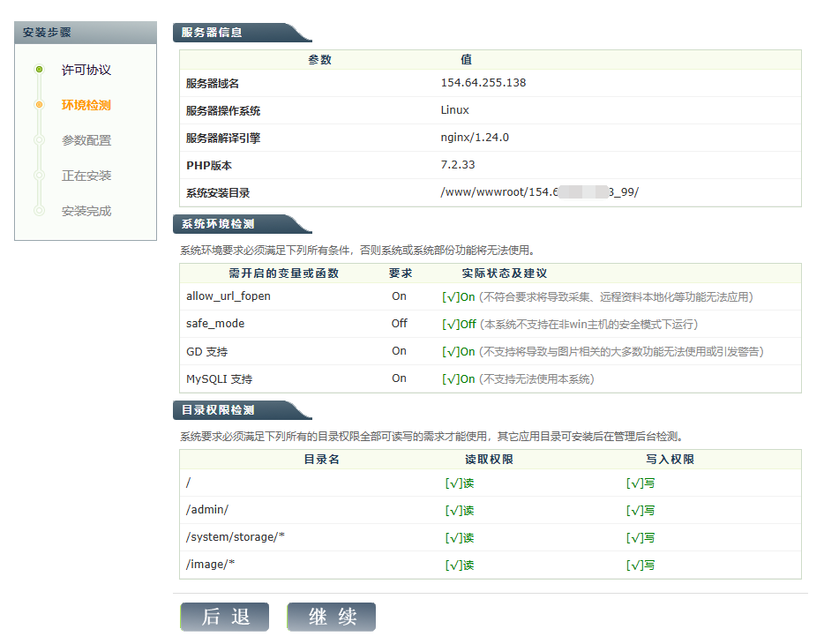Click the gray bullet beside 参数配置

39,139
